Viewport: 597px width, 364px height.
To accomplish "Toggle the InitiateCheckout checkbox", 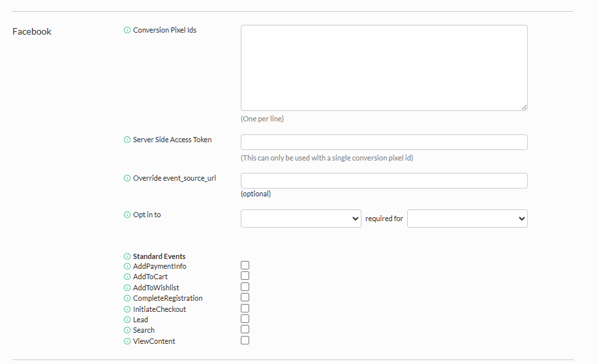I will [x=245, y=308].
